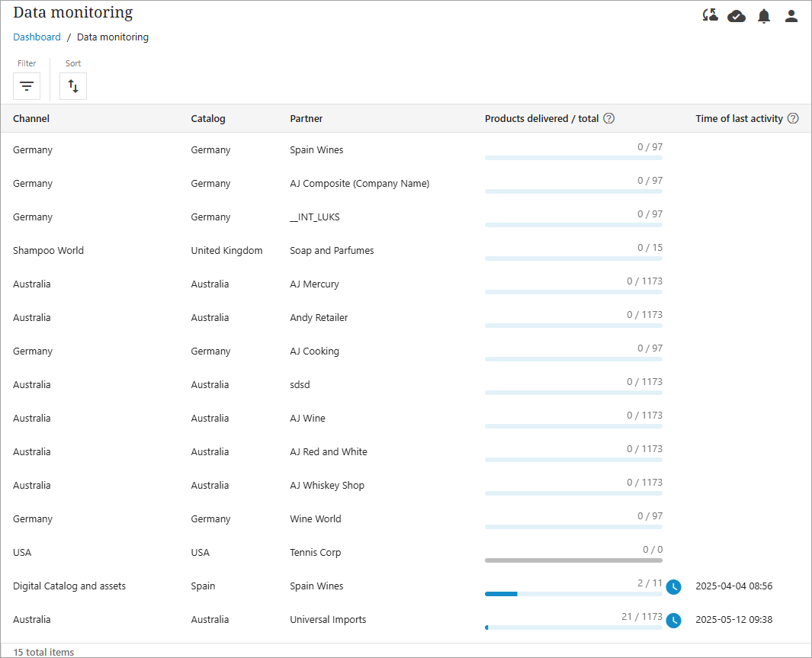Click the Catalog column header
Screen dimensions: 812x658
pos(208,118)
